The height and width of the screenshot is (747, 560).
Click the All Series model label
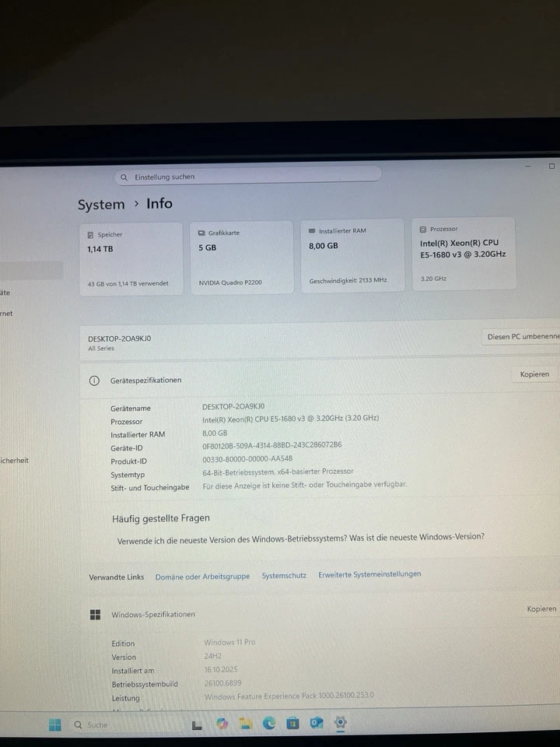(101, 349)
